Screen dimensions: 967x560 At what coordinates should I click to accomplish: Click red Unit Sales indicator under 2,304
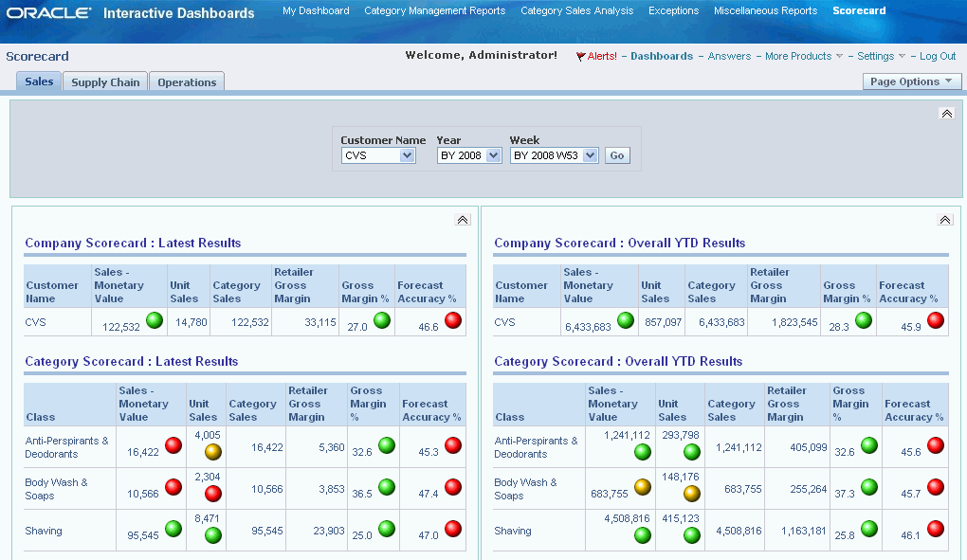point(212,494)
